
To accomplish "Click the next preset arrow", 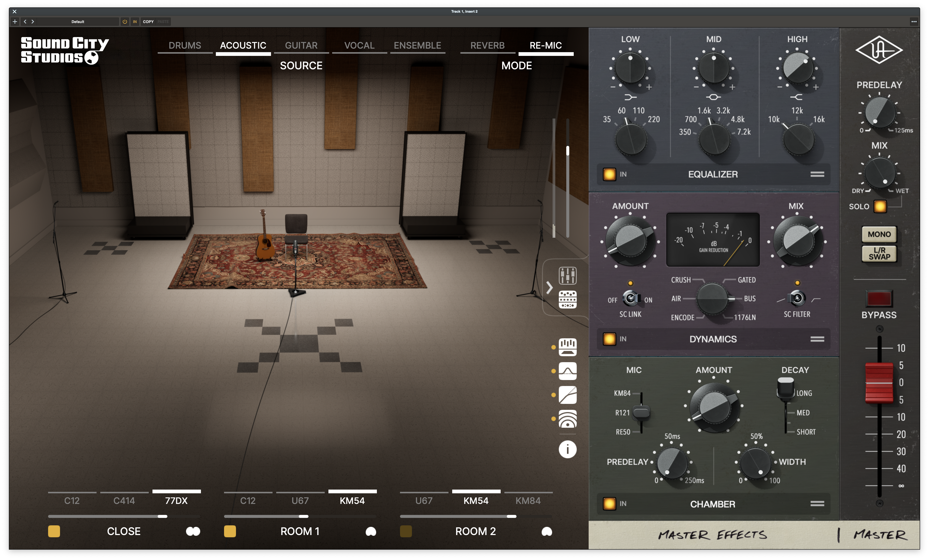I will 33,21.
